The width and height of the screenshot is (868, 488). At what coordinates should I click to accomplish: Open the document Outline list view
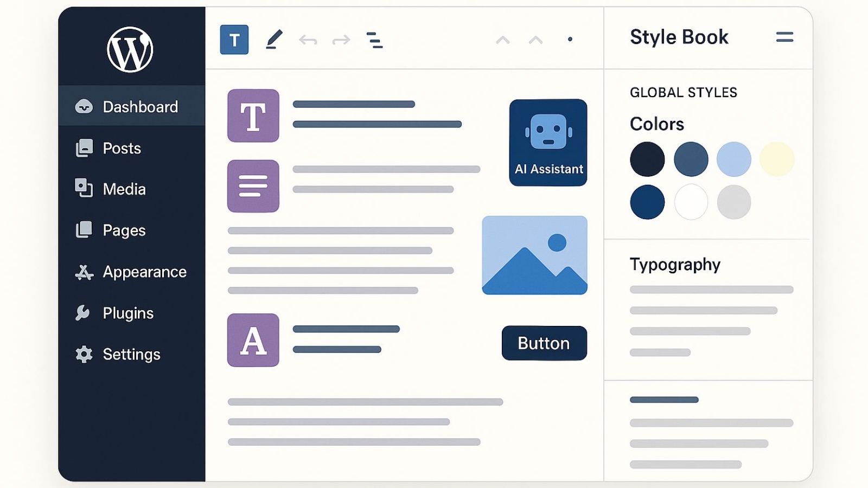click(374, 39)
